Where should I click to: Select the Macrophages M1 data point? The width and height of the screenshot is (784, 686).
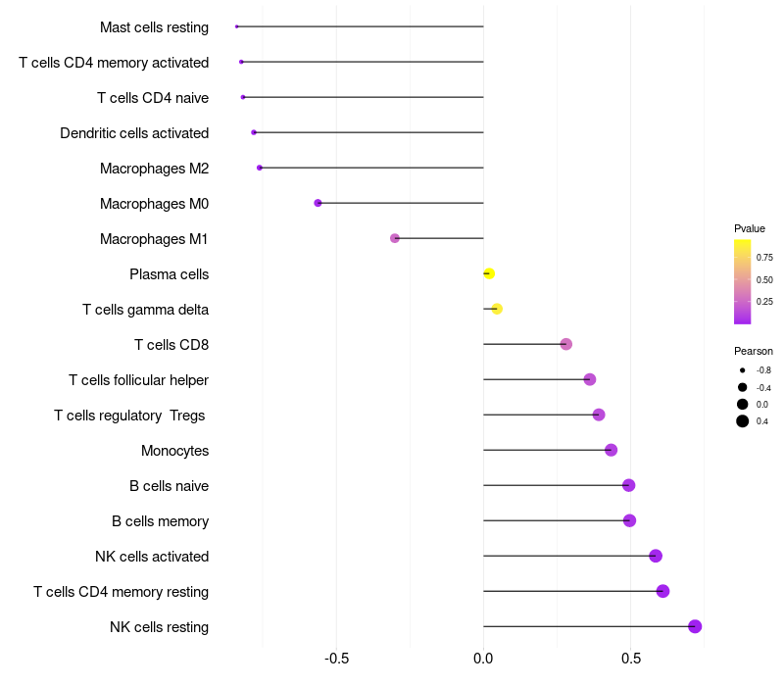(395, 238)
